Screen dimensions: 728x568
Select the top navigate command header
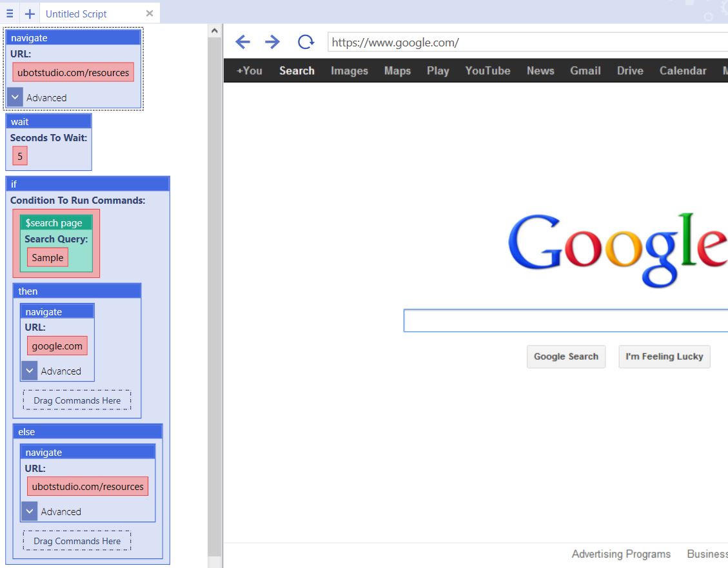[x=74, y=37]
